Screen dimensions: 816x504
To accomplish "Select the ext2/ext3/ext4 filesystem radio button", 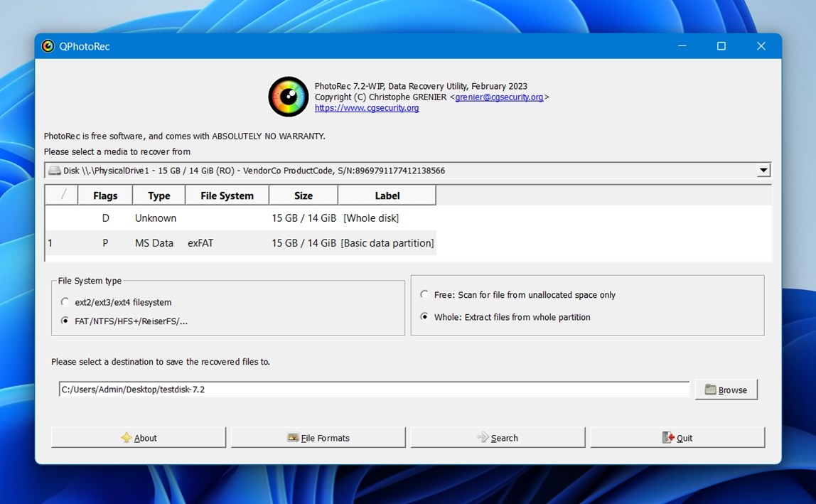I will 65,301.
